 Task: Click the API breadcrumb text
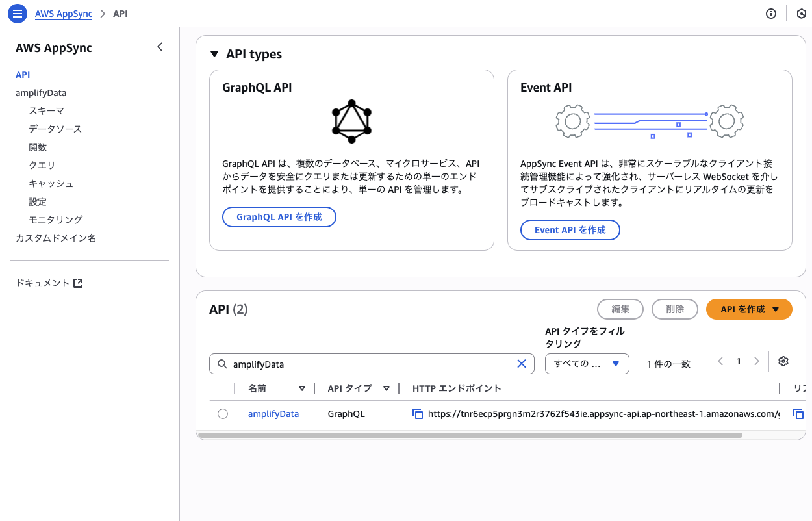[x=120, y=14]
